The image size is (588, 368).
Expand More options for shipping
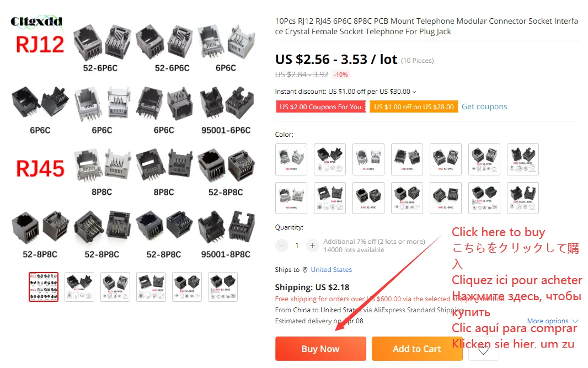pyautogui.click(x=552, y=321)
